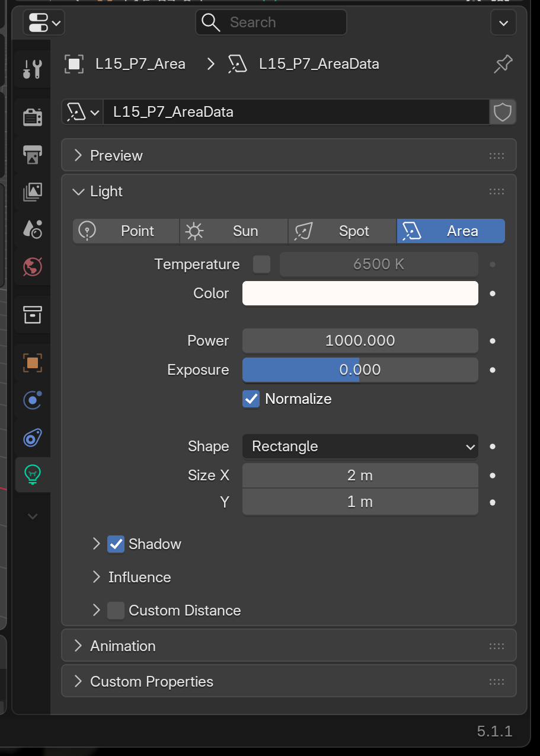Open the Light Data properties tab
The width and height of the screenshot is (540, 756).
pyautogui.click(x=32, y=474)
